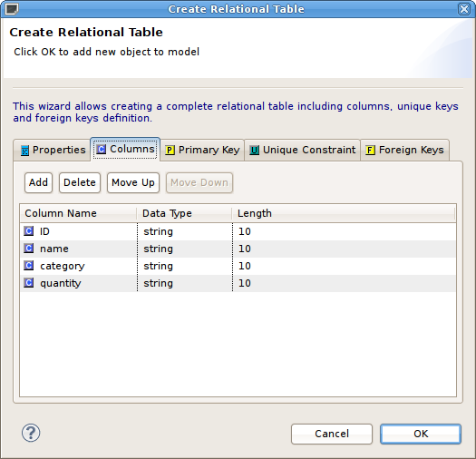Select the Columns tab
Screen dimensions: 476x459
125,149
